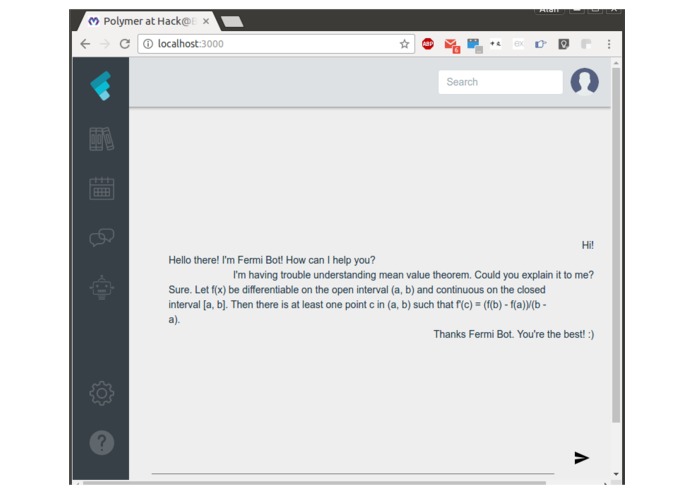Viewport: 695px width, 494px height.
Task: Click the Fermi logo in the sidebar
Action: pyautogui.click(x=101, y=86)
